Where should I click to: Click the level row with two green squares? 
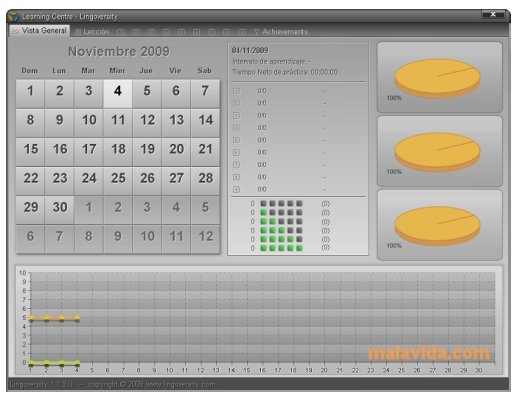point(290,221)
